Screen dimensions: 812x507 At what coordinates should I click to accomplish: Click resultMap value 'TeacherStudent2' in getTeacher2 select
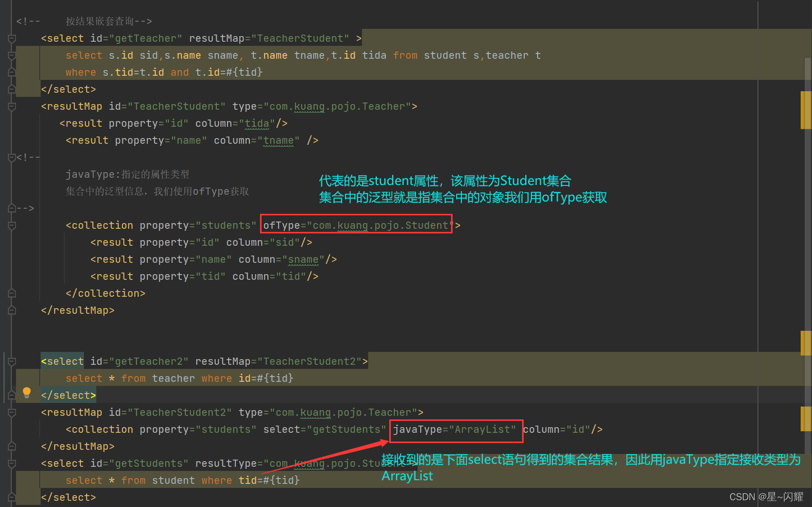coord(309,362)
